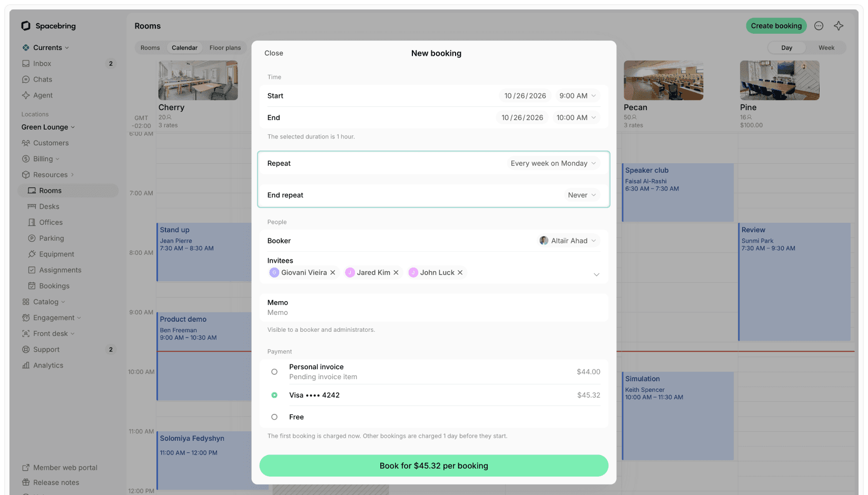Open the Parking icon under Resources
The width and height of the screenshot is (868, 495).
click(x=32, y=238)
